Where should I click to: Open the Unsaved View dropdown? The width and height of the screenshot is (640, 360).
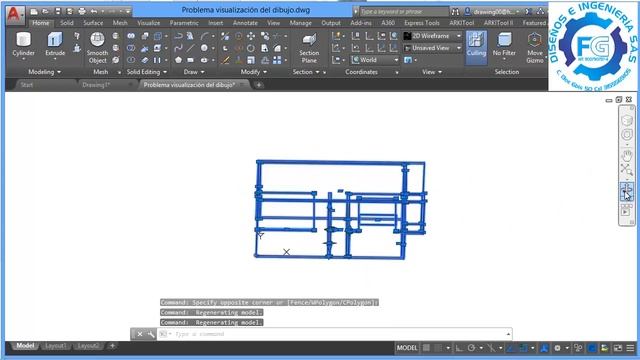(x=433, y=48)
